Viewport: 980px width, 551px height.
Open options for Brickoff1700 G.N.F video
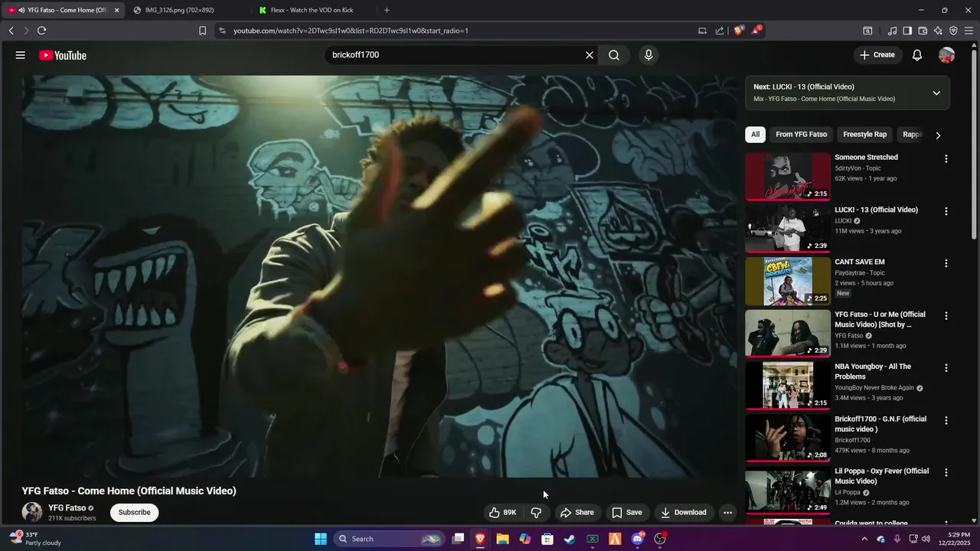click(946, 420)
